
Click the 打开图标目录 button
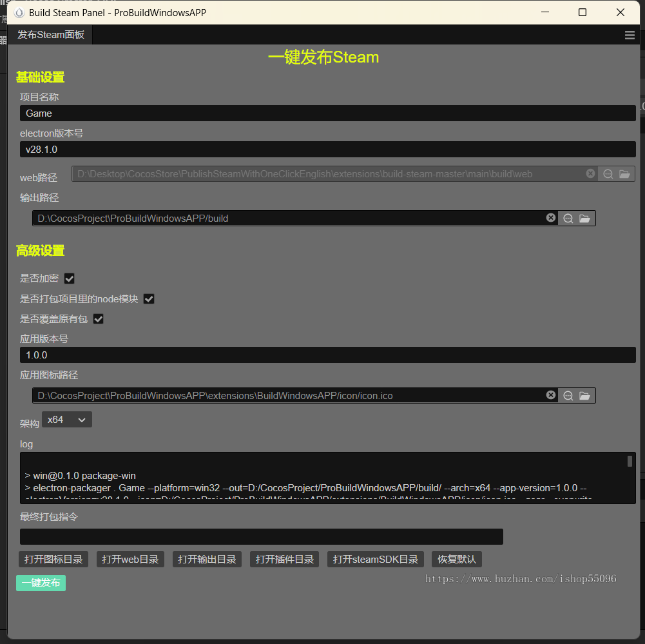click(x=53, y=560)
